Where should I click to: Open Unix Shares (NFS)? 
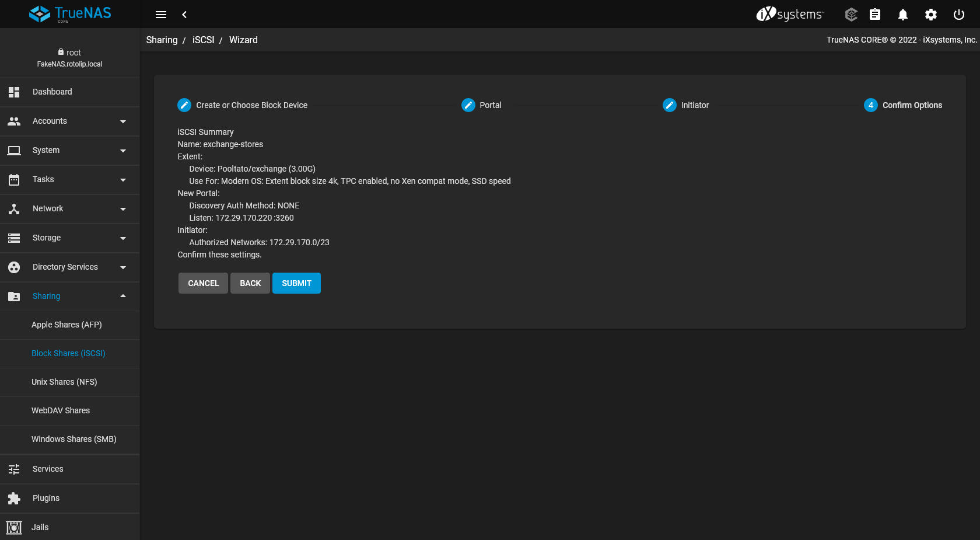point(64,382)
